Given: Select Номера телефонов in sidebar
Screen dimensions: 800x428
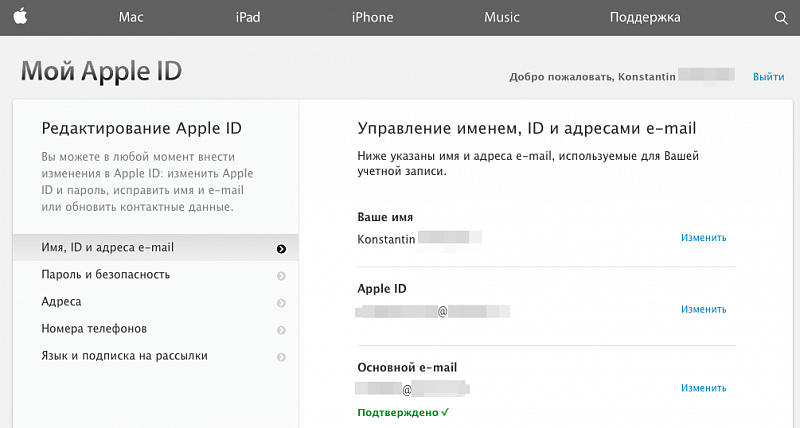Looking at the screenshot, I should 95,329.
